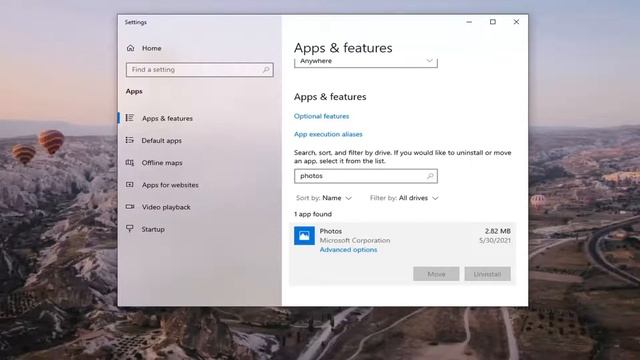Screen dimensions: 640x360
Task: Maximize the Settings window
Action: click(493, 22)
